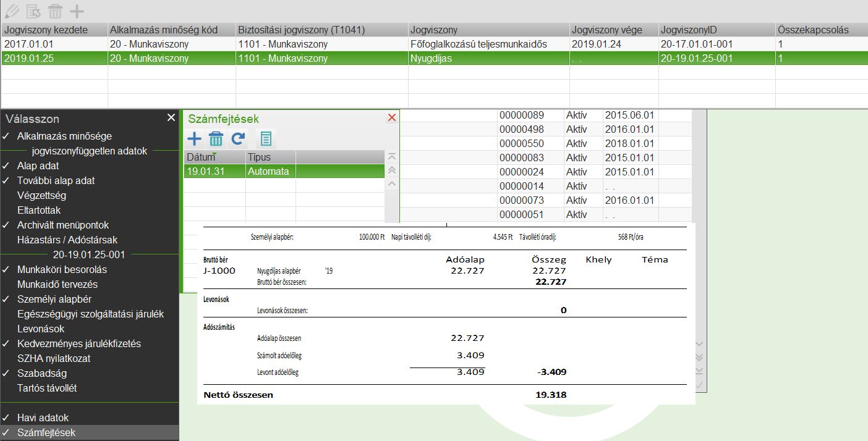Click the grey edit-list icon beside the pencil
The width and height of the screenshot is (868, 441).
click(33, 11)
